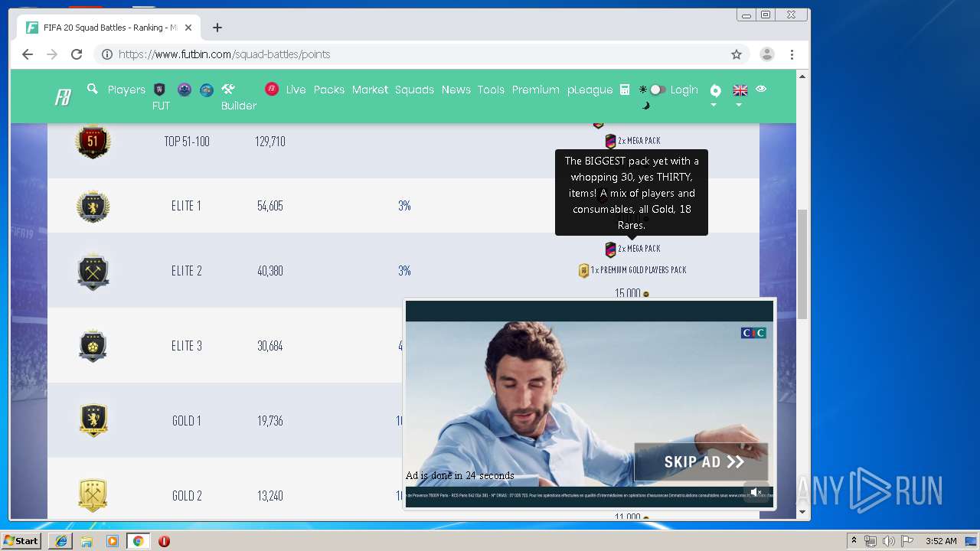The image size is (980, 551).
Task: Click the Mega Pack icon in Top 51-100 row
Action: (610, 141)
